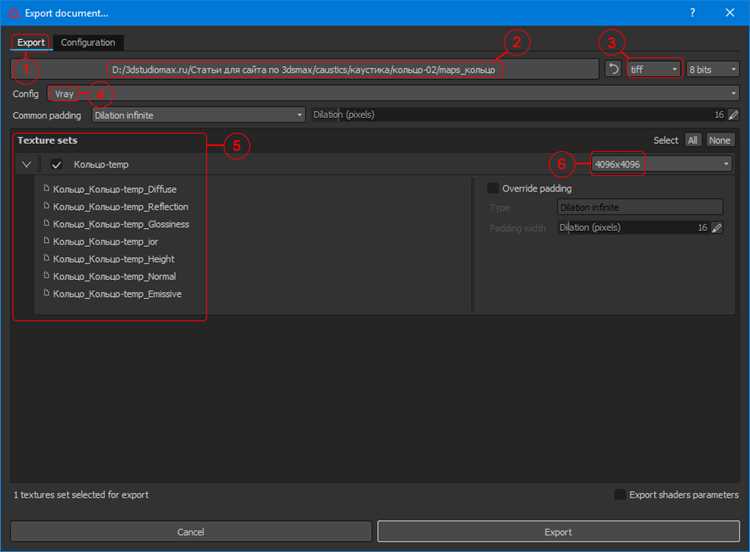Screen dimensions: 750x552
Task: Click the Export button at the bottom
Action: [x=558, y=532]
